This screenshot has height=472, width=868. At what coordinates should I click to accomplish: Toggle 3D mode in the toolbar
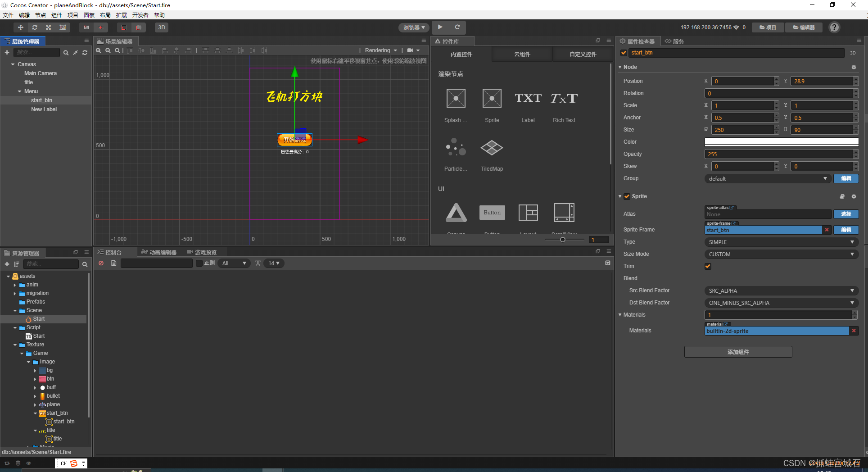pyautogui.click(x=162, y=27)
